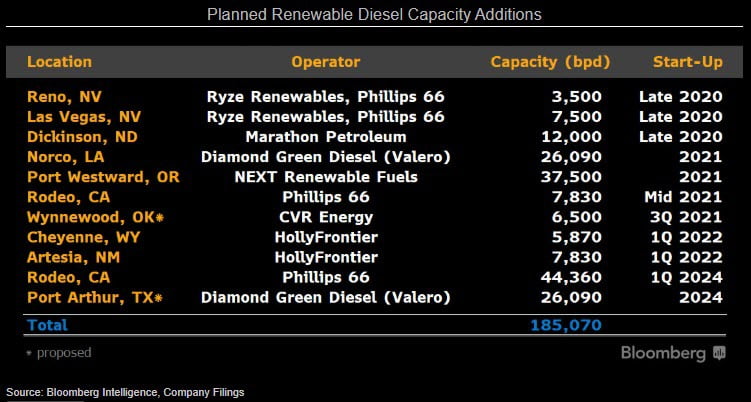Viewport: 751px width, 402px height.
Task: Click the '* proposed' footnote
Action: (x=58, y=353)
